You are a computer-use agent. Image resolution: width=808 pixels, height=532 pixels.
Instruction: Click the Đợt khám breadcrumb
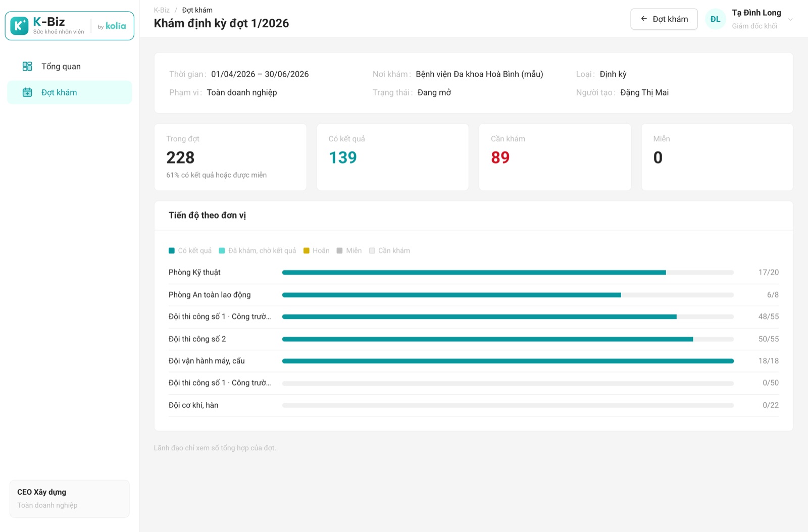pyautogui.click(x=197, y=10)
